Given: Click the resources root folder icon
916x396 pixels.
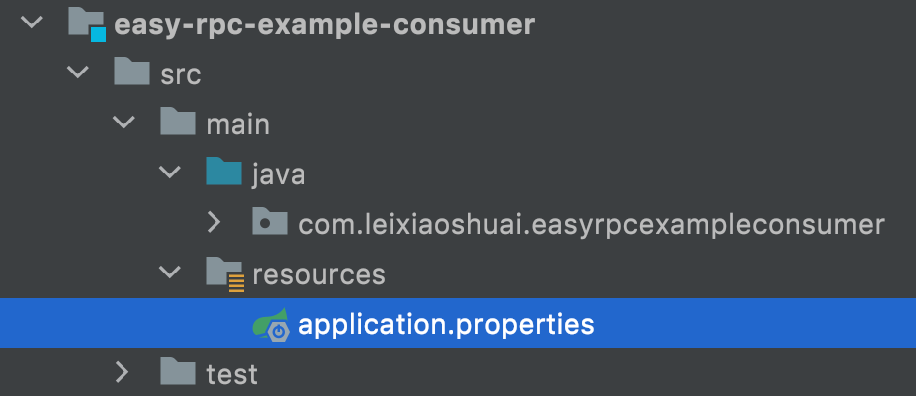Looking at the screenshot, I should tap(225, 273).
